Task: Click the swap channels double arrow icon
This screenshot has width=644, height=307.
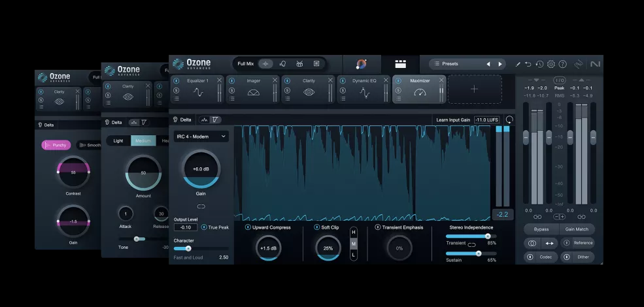Action: pyautogui.click(x=550, y=243)
